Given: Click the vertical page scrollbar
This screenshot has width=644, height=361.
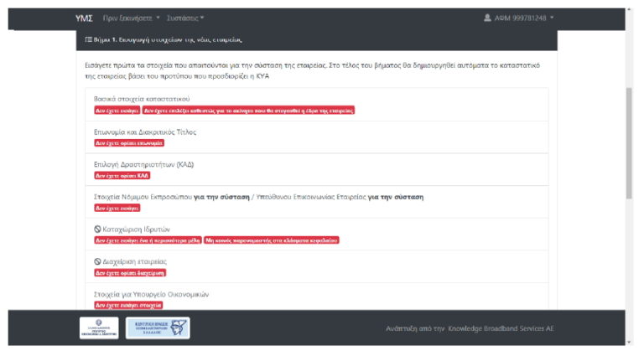Looking at the screenshot, I should click(x=631, y=126).
